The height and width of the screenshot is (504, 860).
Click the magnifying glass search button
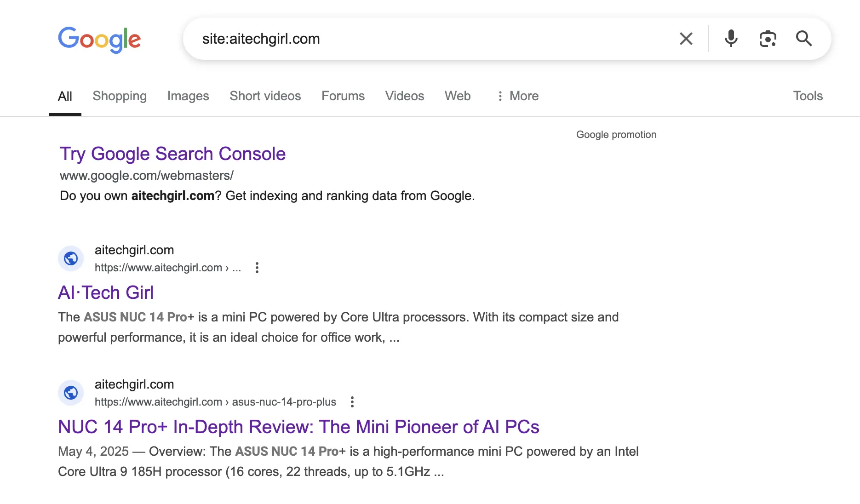tap(803, 39)
